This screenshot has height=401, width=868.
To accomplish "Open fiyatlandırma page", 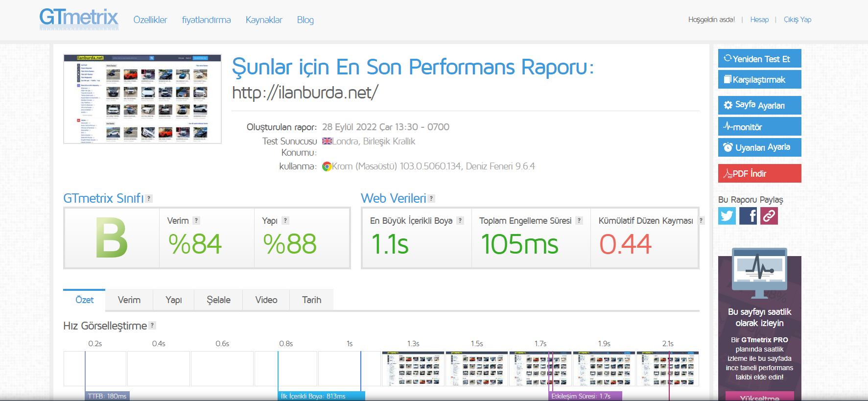I will (x=207, y=20).
